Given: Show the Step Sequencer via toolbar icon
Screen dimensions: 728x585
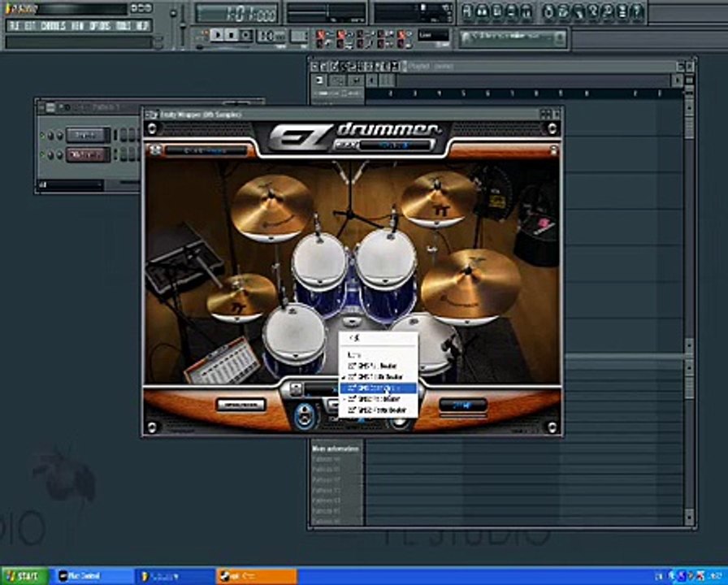Looking at the screenshot, I should point(483,11).
